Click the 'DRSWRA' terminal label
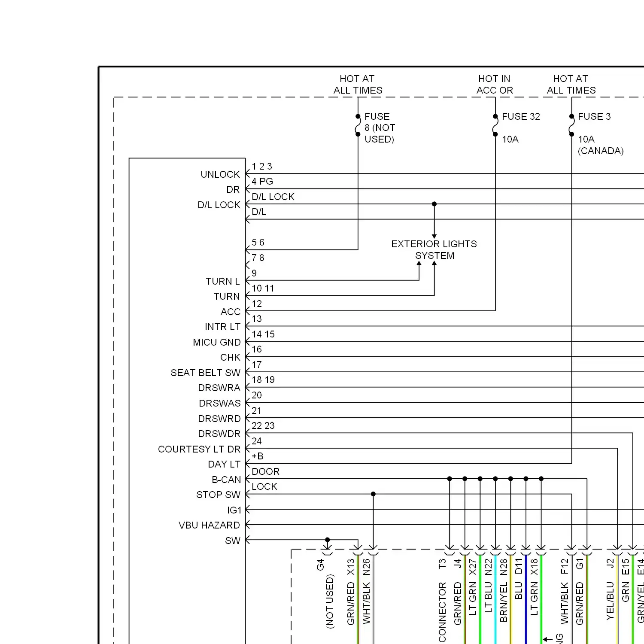 point(219,388)
